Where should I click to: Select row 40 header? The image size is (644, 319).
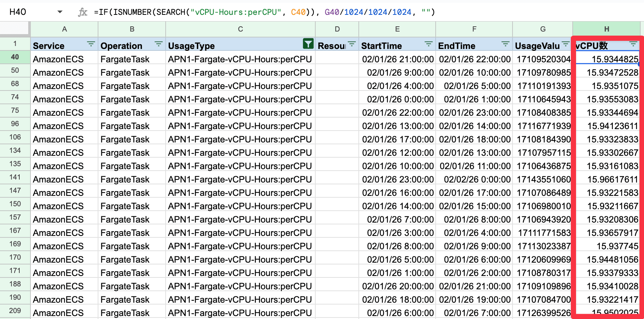15,57
